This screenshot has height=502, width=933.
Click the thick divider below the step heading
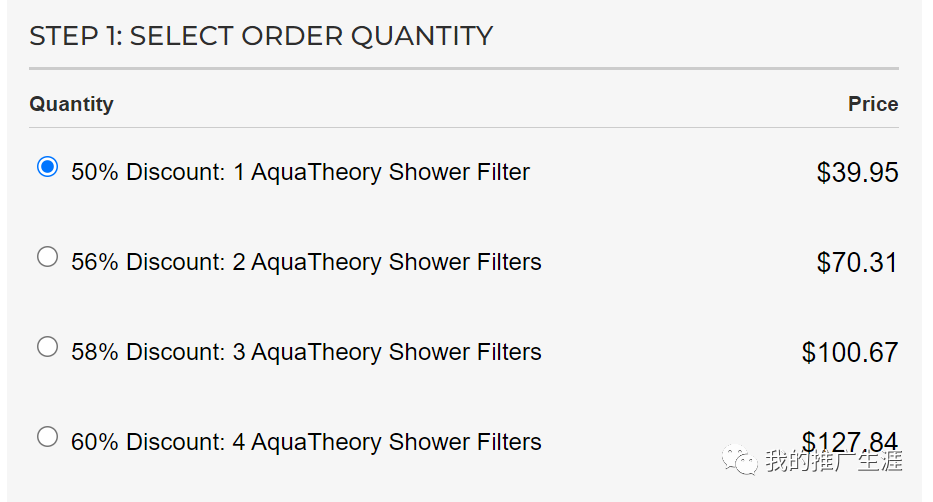(464, 69)
